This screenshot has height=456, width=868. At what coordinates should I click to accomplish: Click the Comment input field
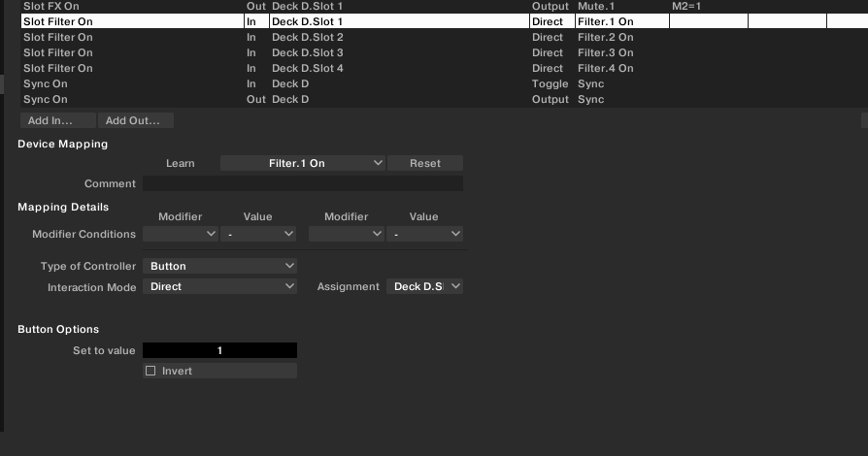coord(303,183)
